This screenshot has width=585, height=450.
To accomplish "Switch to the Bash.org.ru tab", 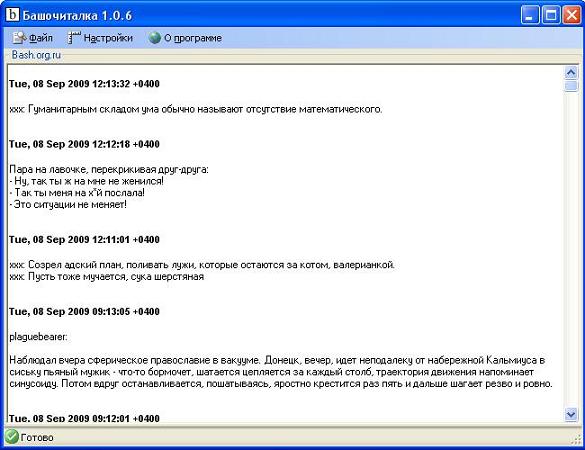I will click(x=36, y=55).
